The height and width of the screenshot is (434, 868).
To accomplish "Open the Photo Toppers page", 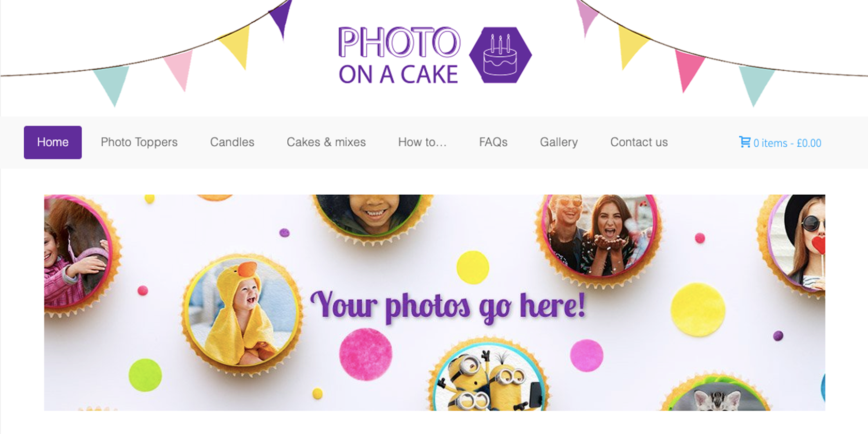I will tap(139, 142).
